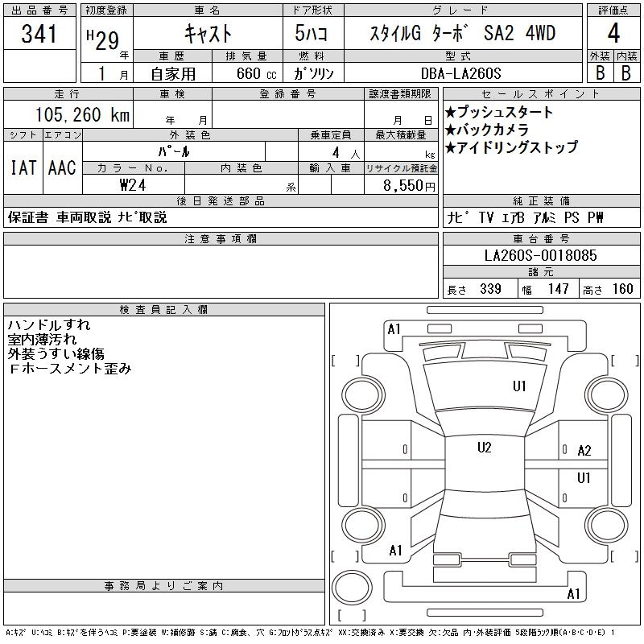This screenshot has width=644, height=644.
Task: Select the セールスポイント header
Action: [x=541, y=94]
